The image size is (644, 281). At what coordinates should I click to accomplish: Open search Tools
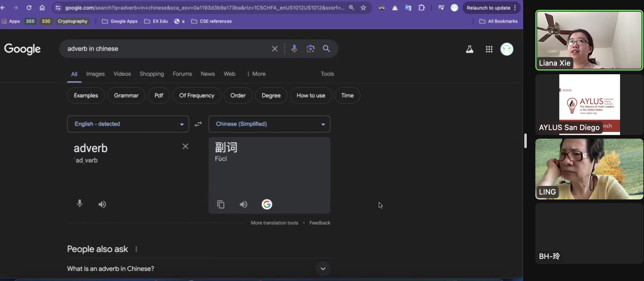click(x=327, y=74)
